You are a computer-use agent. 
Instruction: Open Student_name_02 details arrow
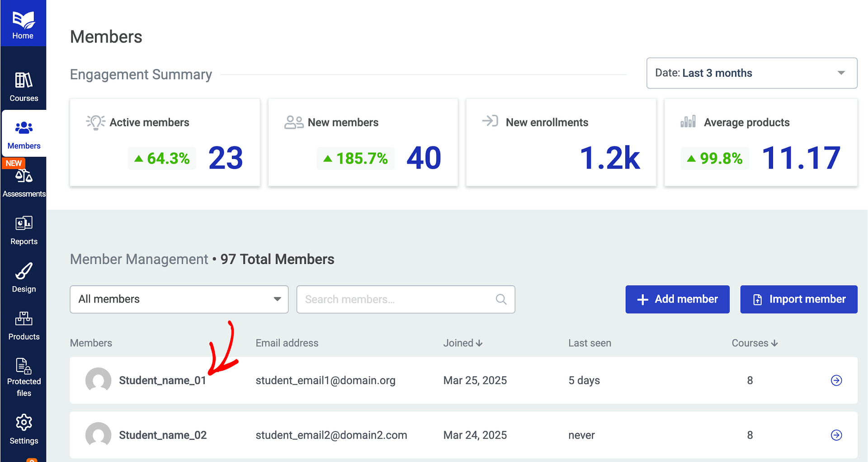836,435
